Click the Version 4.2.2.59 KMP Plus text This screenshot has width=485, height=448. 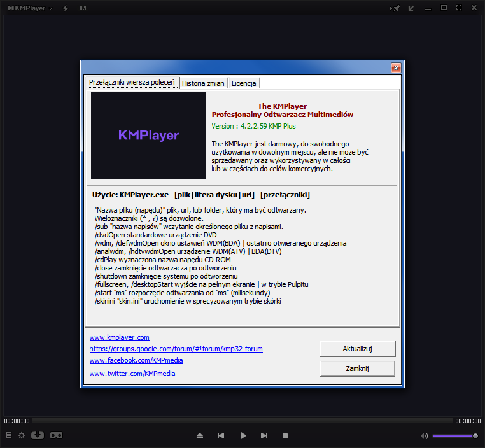253,126
